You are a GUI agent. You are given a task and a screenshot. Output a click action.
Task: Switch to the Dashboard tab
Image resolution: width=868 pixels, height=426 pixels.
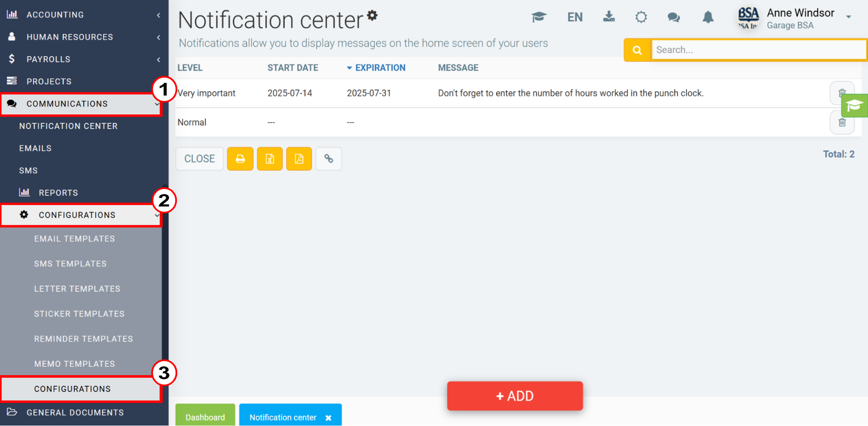tap(205, 417)
